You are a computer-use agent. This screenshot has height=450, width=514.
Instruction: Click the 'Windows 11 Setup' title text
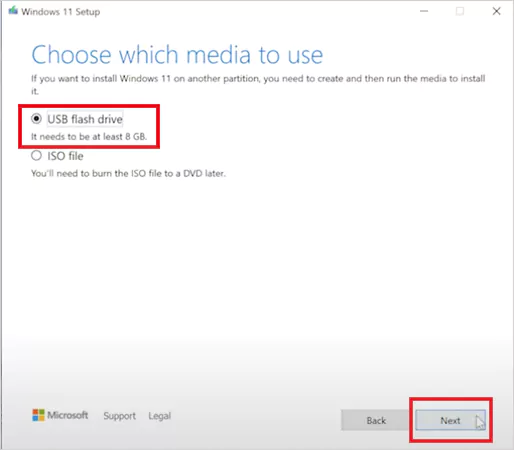click(x=61, y=12)
